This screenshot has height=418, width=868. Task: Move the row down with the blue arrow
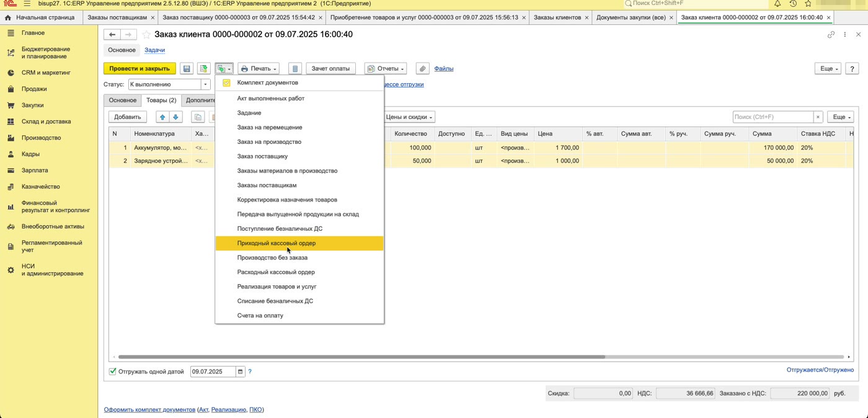175,117
